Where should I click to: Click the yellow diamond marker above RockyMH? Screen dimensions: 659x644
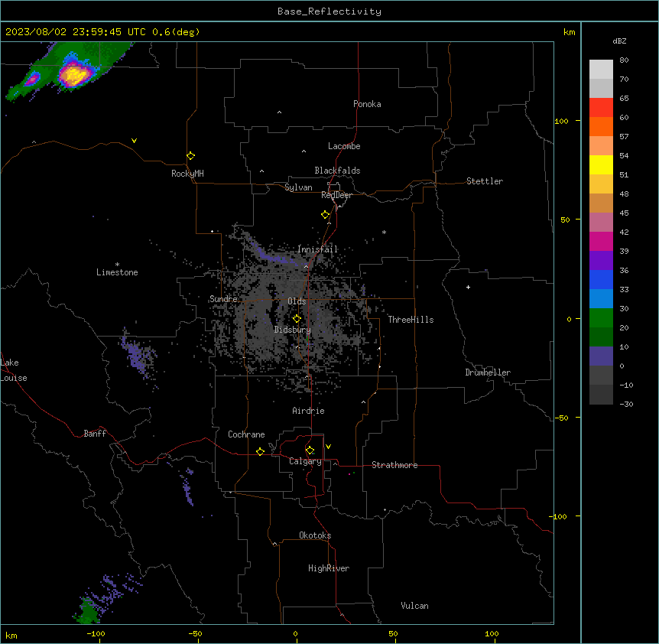pyautogui.click(x=191, y=155)
